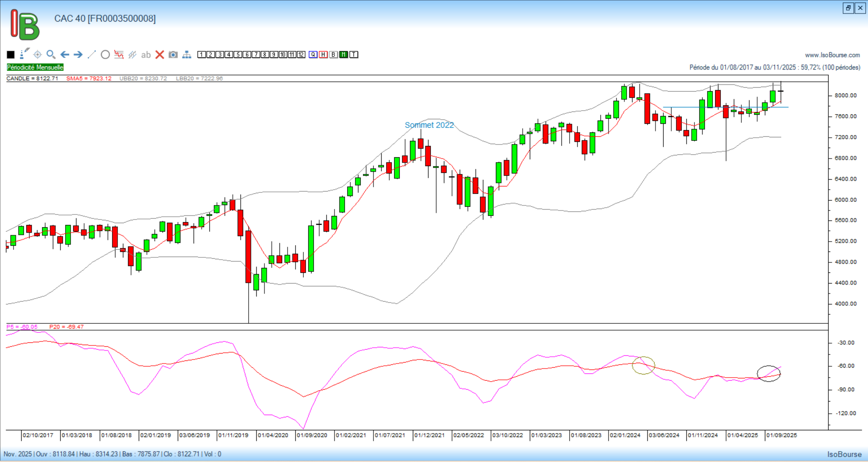Select the magnifying glass zoom tool
868x462 pixels.
click(x=51, y=55)
